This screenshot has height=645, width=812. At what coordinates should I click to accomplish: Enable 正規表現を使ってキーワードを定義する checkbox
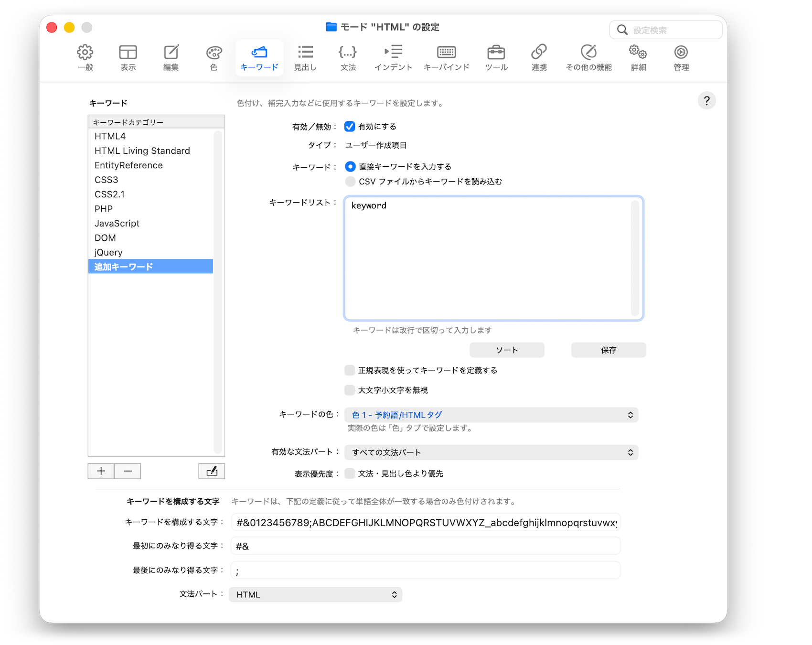[350, 370]
